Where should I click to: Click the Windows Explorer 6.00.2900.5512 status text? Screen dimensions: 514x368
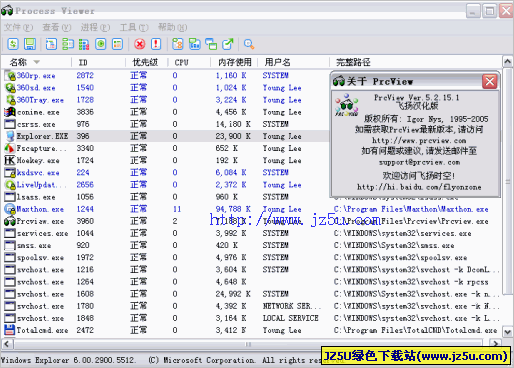[68, 360]
